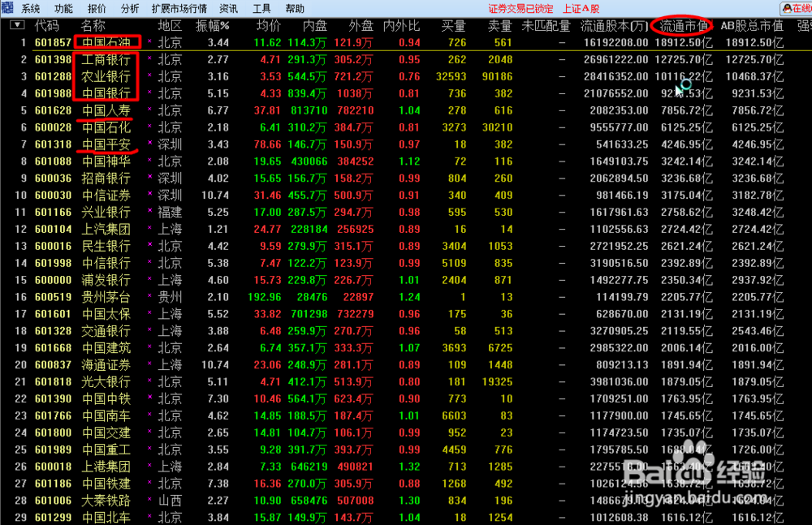This screenshot has width=812, height=525.
Task: Select the 中国建筑 stock name
Action: pyautogui.click(x=106, y=348)
